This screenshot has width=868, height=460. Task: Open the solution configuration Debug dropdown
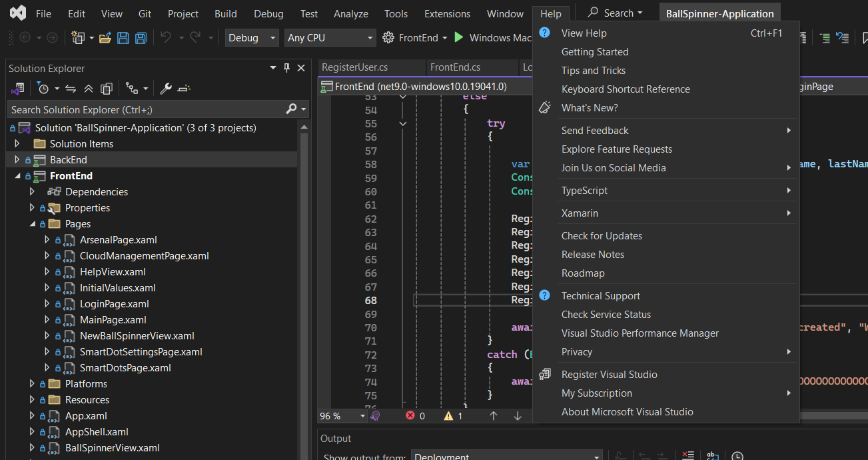pyautogui.click(x=251, y=37)
